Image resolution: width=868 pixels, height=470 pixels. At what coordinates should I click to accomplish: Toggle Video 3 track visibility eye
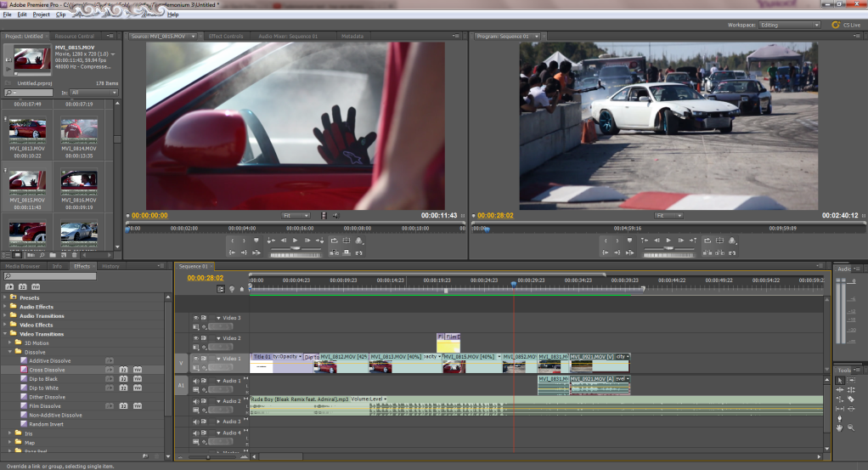tap(196, 318)
